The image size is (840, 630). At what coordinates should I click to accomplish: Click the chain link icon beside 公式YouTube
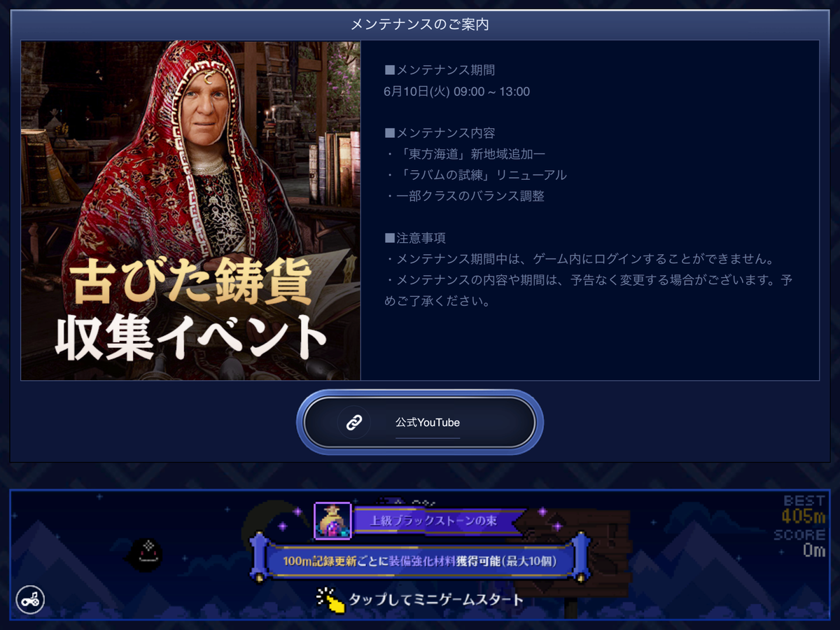[354, 422]
